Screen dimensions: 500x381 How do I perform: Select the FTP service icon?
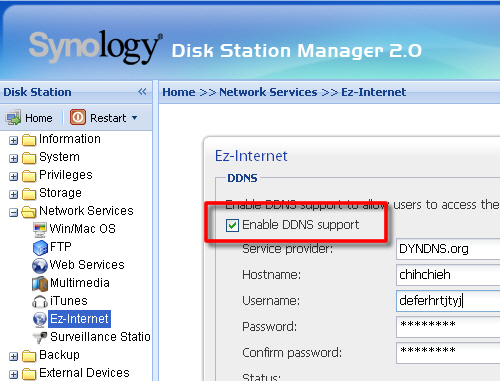(x=40, y=247)
